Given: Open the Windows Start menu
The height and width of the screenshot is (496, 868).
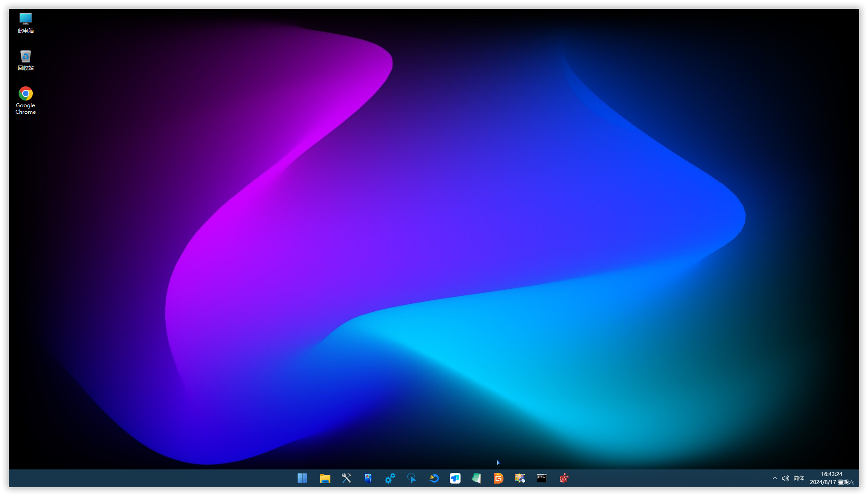Looking at the screenshot, I should tap(302, 478).
